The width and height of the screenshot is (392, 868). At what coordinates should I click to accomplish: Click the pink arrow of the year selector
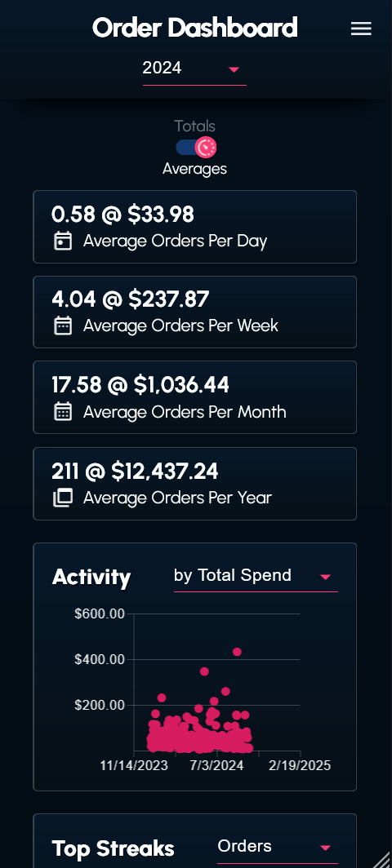point(234,69)
